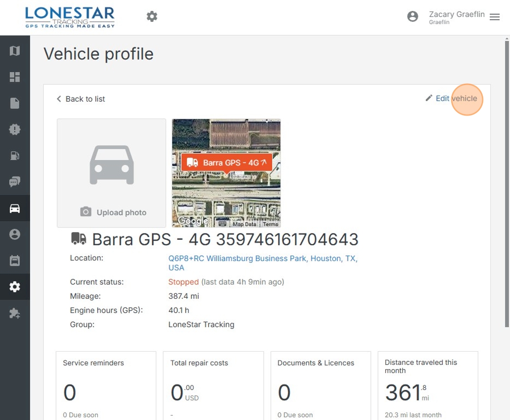Click the gear icon in top header
This screenshot has height=420, width=510.
point(152,17)
